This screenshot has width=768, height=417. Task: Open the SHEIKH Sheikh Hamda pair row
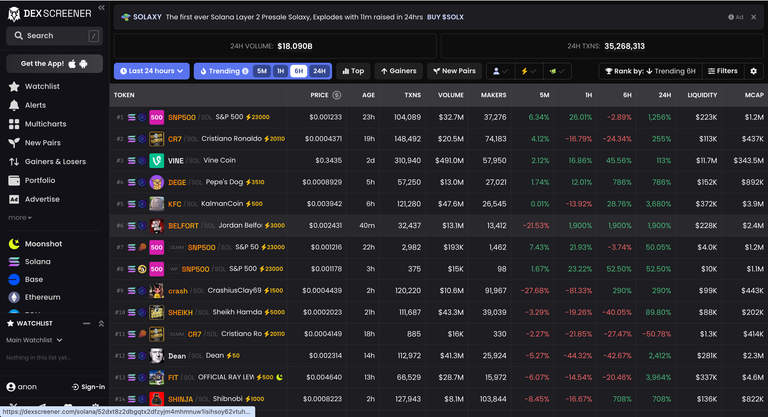pyautogui.click(x=439, y=312)
